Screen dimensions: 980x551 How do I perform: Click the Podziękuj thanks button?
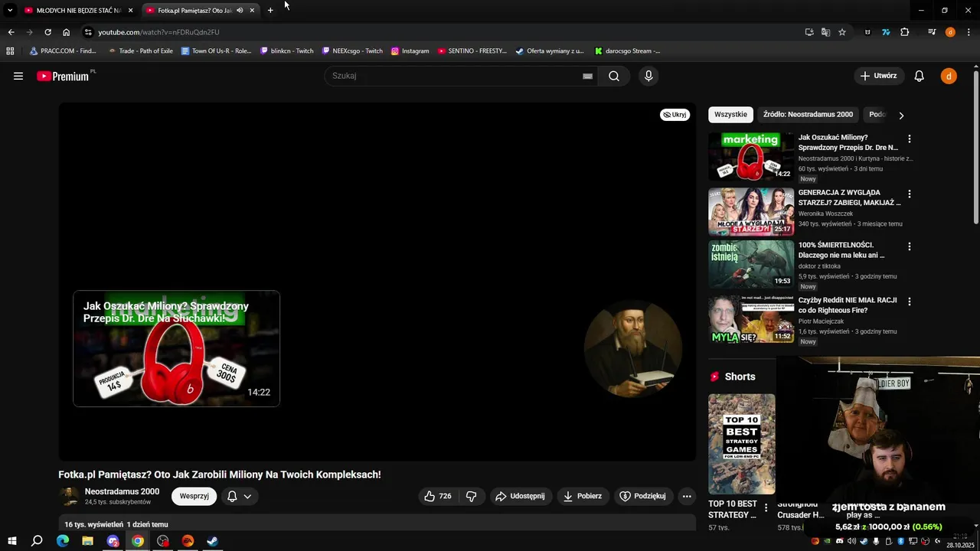[642, 496]
